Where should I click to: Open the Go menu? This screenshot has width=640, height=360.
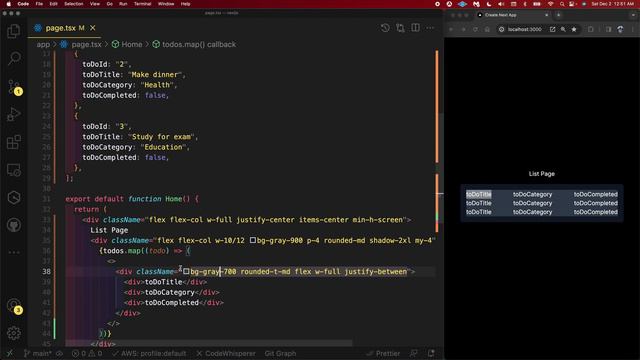109,4
